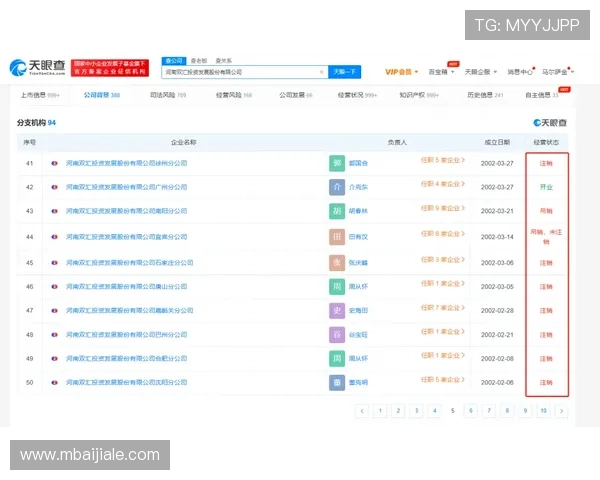600x480 pixels.
Task: Switch to the 司法风险 tab
Action: (x=167, y=95)
